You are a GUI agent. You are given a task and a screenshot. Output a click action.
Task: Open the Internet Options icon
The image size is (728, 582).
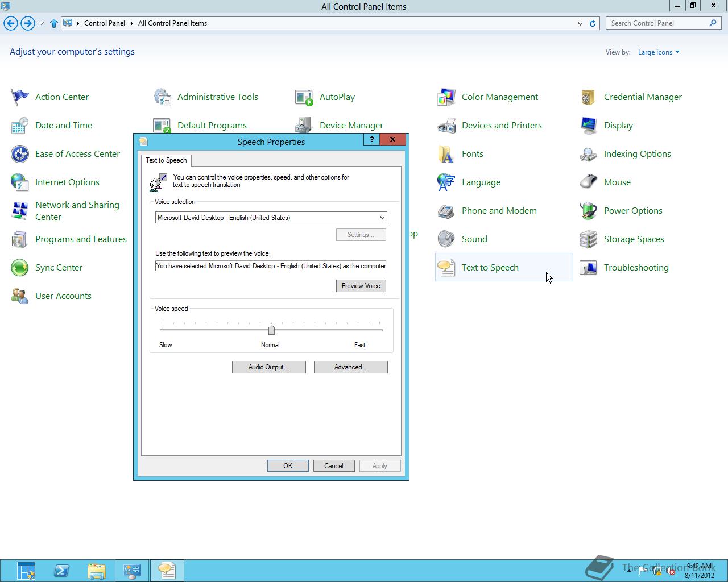(20, 182)
